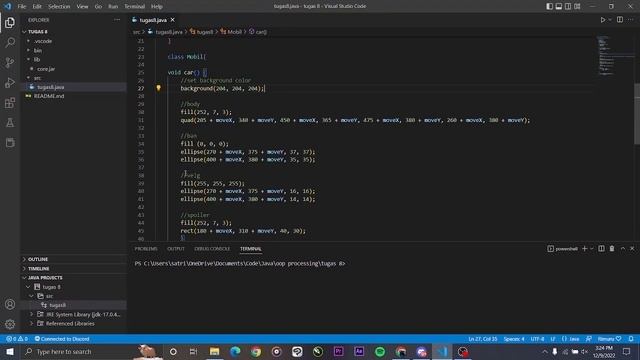This screenshot has width=640, height=360.
Task: Open the Testing flask view
Action: [10, 122]
